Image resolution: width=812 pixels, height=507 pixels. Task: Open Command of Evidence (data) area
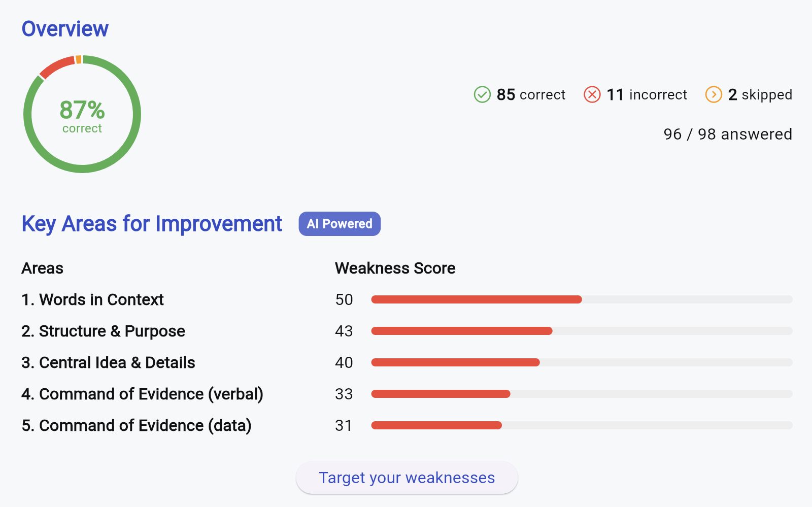coord(136,426)
